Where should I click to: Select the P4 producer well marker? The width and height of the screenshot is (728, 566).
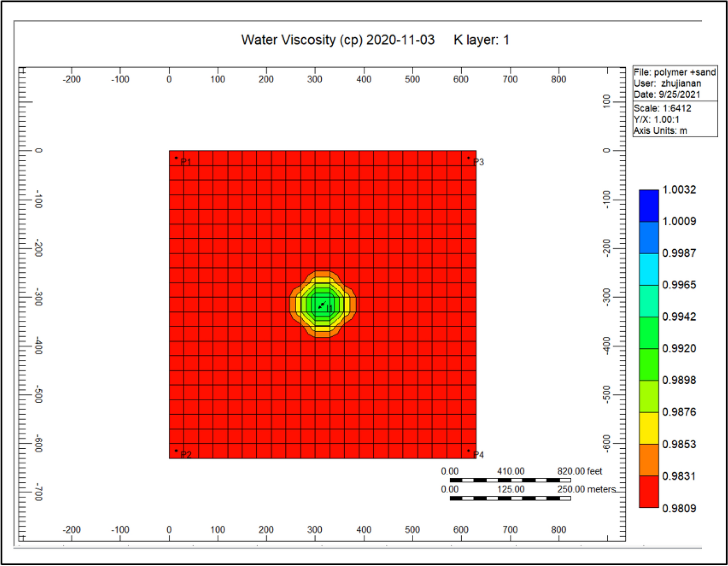(469, 451)
